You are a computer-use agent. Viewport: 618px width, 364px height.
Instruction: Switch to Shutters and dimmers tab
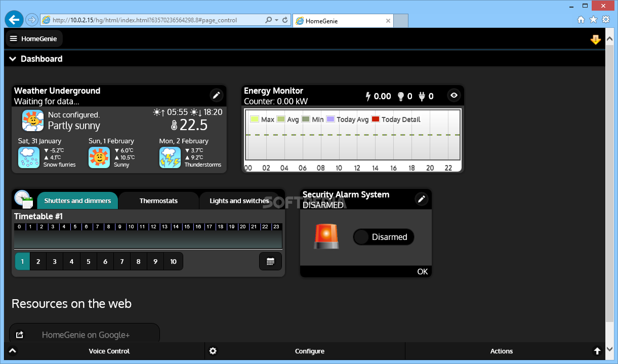tap(77, 200)
